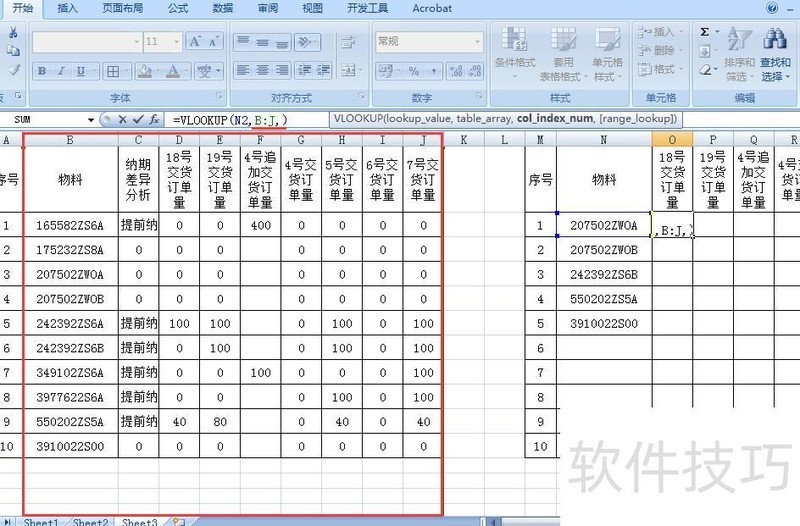
Task: Open 条件格式 conditional formatting
Action: point(515,55)
